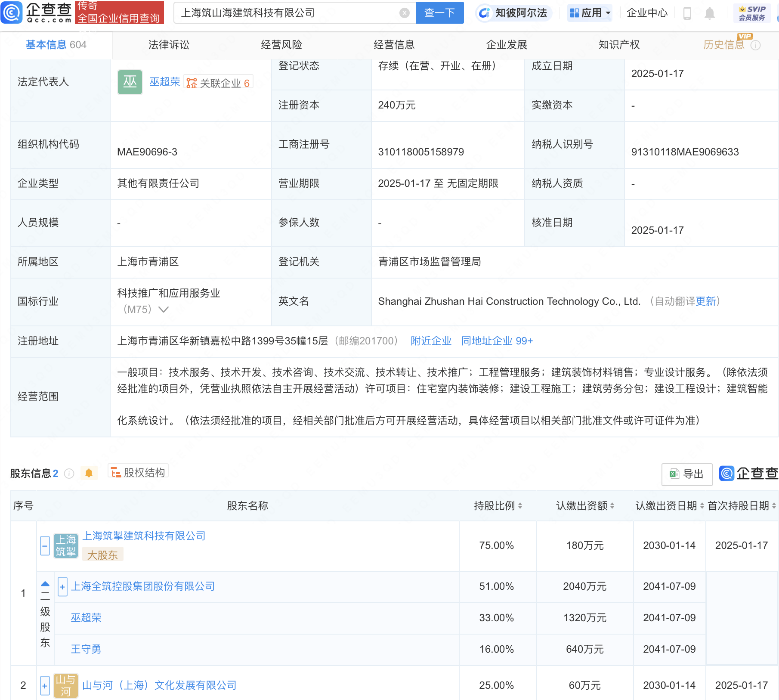Image resolution: width=779 pixels, height=700 pixels.
Task: Open SVIP 会员服务
Action: (752, 13)
